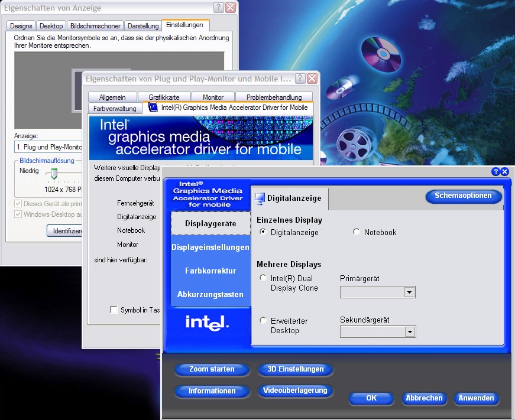Open the Grafikkarte tab
515x420 pixels.
(164, 97)
